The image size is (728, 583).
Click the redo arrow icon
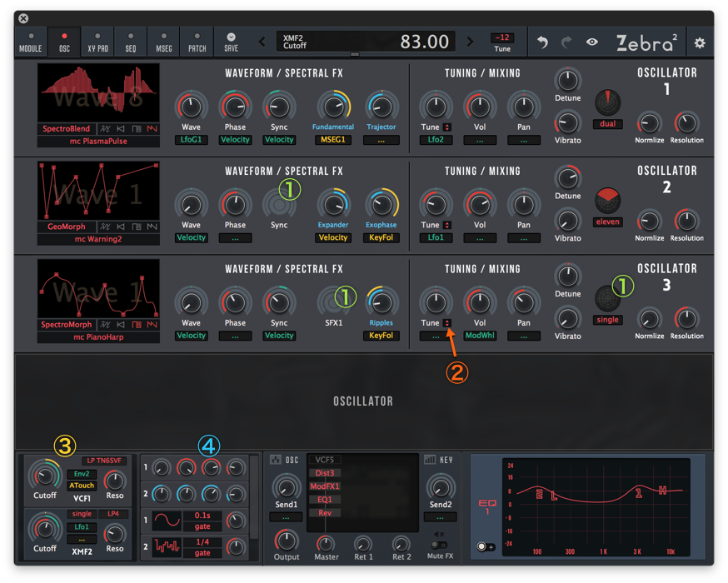pyautogui.click(x=566, y=42)
